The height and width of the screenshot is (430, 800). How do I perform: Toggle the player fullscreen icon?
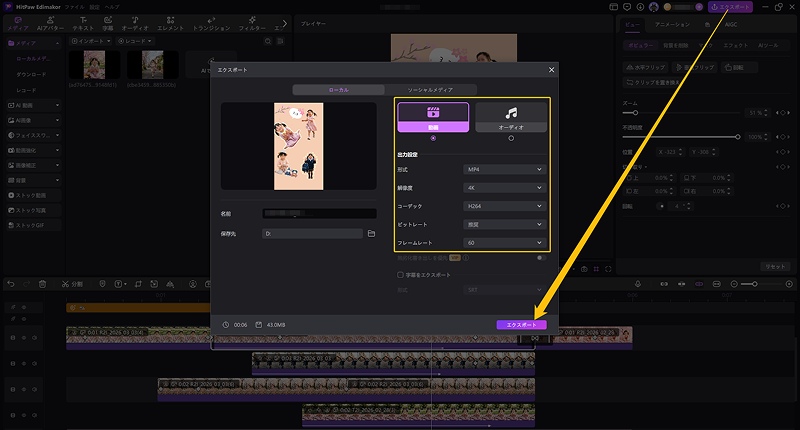pos(608,269)
